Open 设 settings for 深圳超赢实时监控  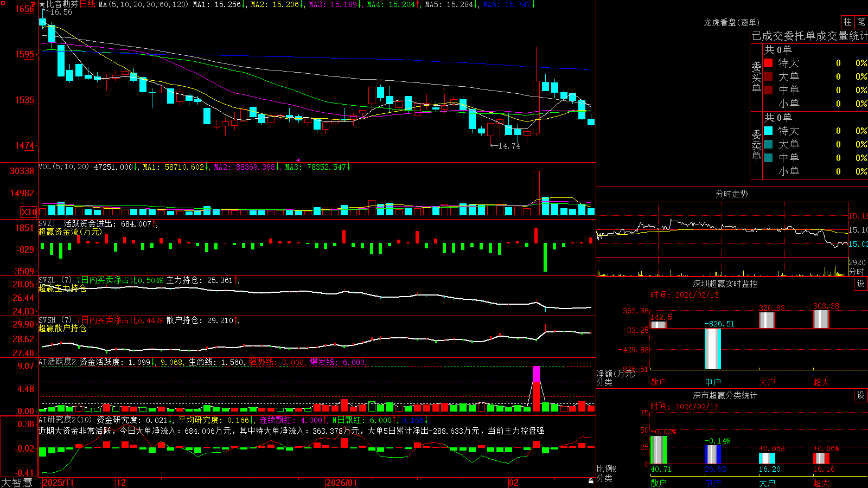(x=861, y=284)
